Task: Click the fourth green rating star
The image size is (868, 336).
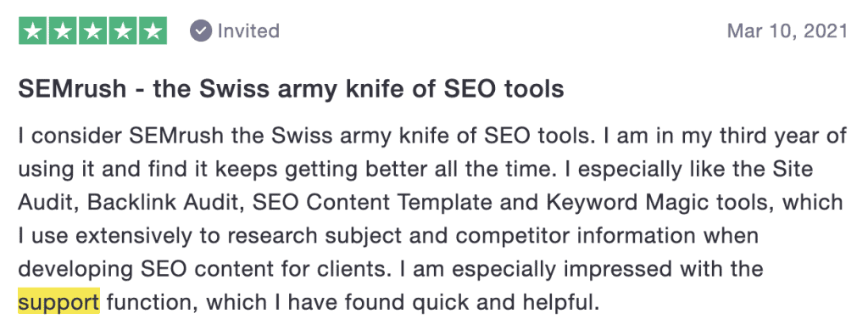Action: [122, 31]
